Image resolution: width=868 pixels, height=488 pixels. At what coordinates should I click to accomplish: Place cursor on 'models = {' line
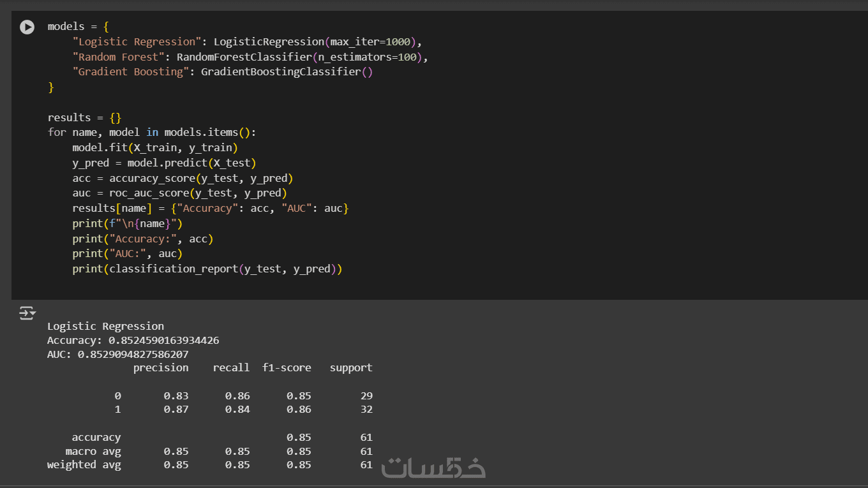(78, 27)
